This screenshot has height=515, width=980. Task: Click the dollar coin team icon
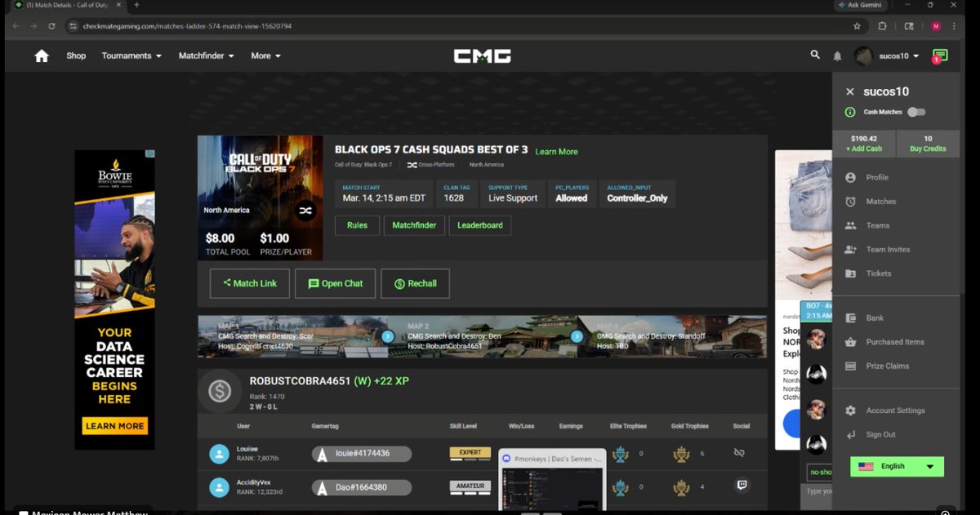[219, 392]
